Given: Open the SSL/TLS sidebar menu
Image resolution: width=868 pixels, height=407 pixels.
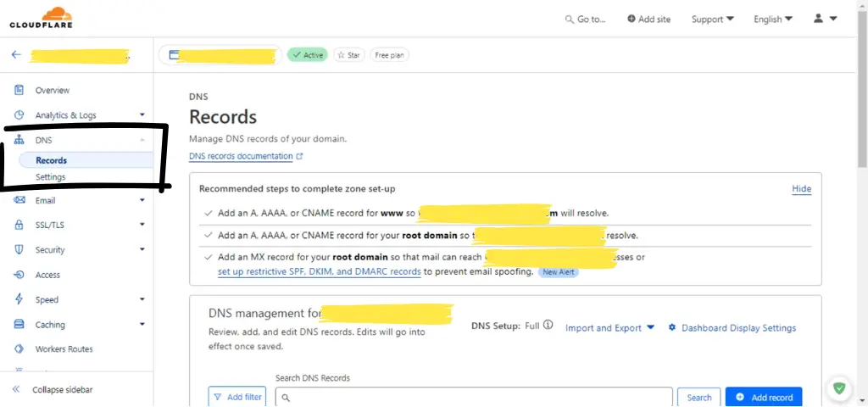Looking at the screenshot, I should [x=49, y=226].
